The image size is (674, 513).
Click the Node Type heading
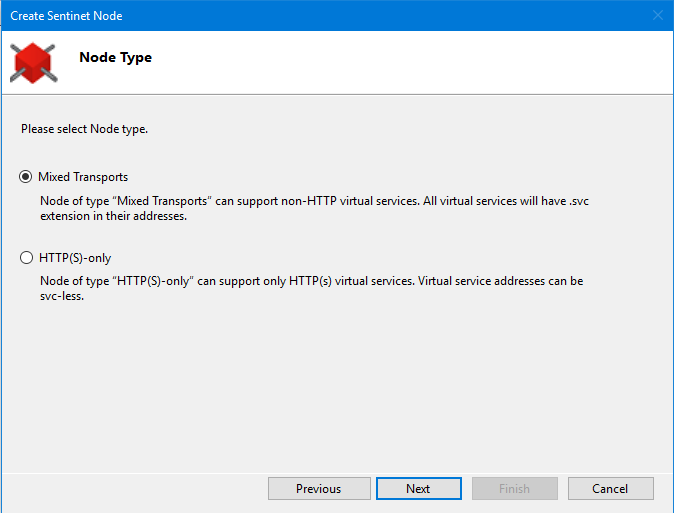[x=116, y=57]
